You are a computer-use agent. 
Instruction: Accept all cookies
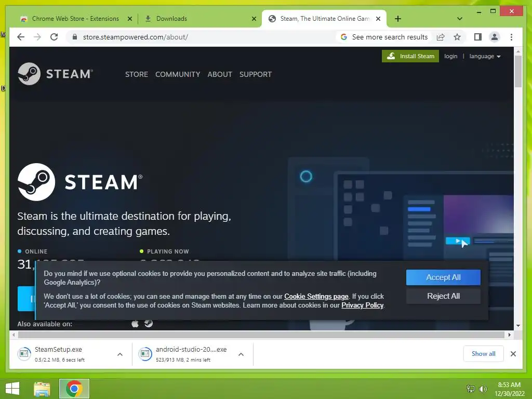pyautogui.click(x=443, y=277)
